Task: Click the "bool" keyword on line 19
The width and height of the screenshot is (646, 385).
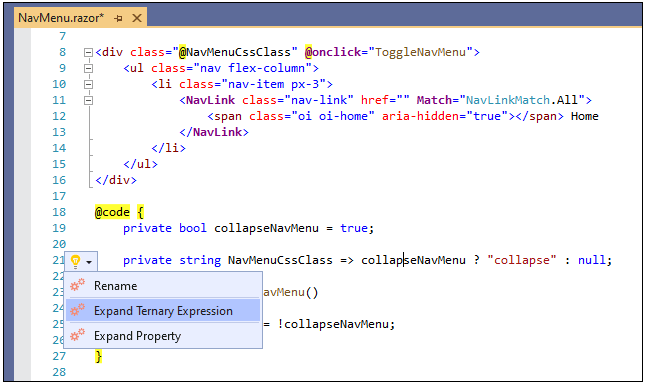Action: (193, 228)
